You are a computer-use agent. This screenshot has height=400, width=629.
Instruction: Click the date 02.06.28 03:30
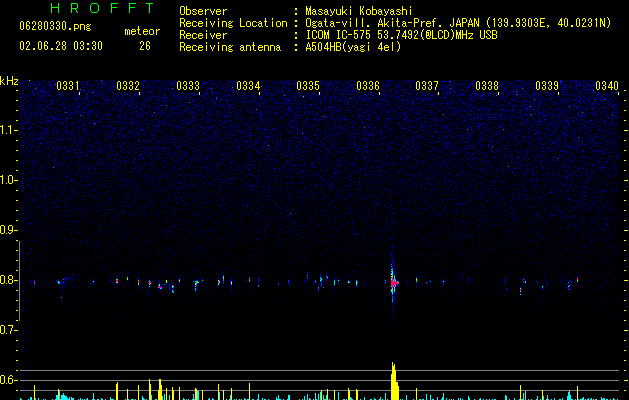61,46
